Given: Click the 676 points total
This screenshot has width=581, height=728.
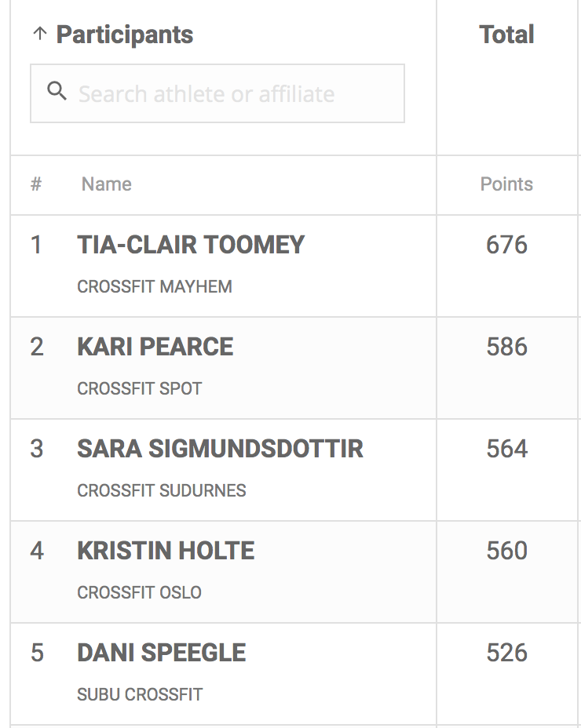Looking at the screenshot, I should click(506, 245).
